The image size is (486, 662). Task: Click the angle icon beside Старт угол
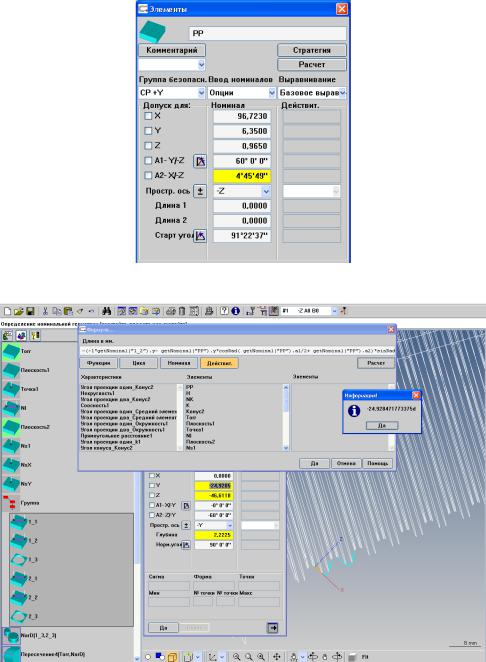tap(200, 236)
